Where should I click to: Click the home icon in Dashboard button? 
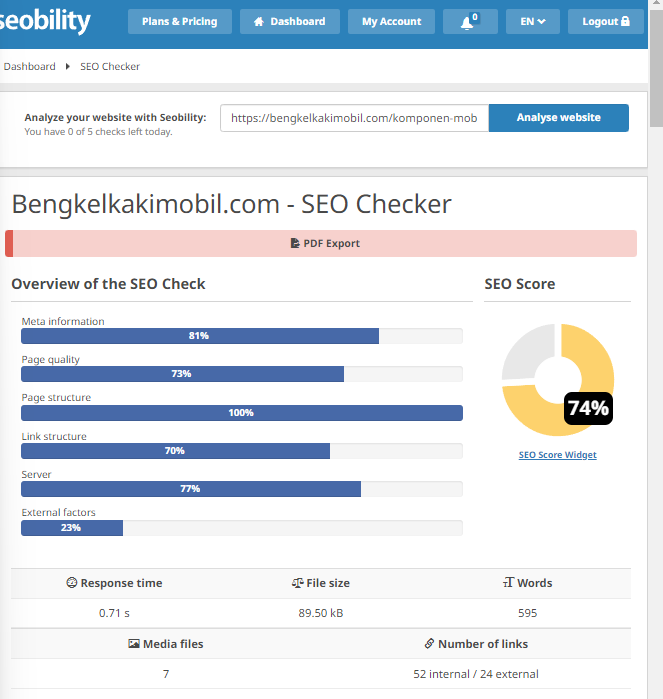259,21
